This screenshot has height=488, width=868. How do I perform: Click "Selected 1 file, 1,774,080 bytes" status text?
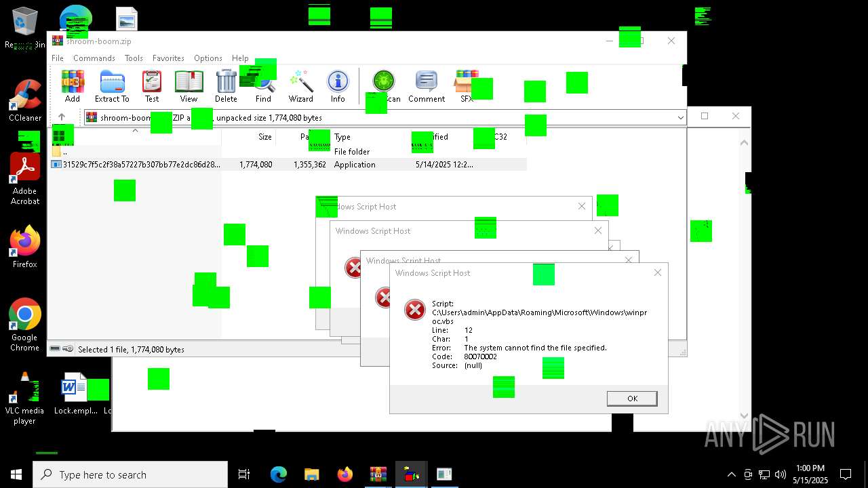pos(131,350)
